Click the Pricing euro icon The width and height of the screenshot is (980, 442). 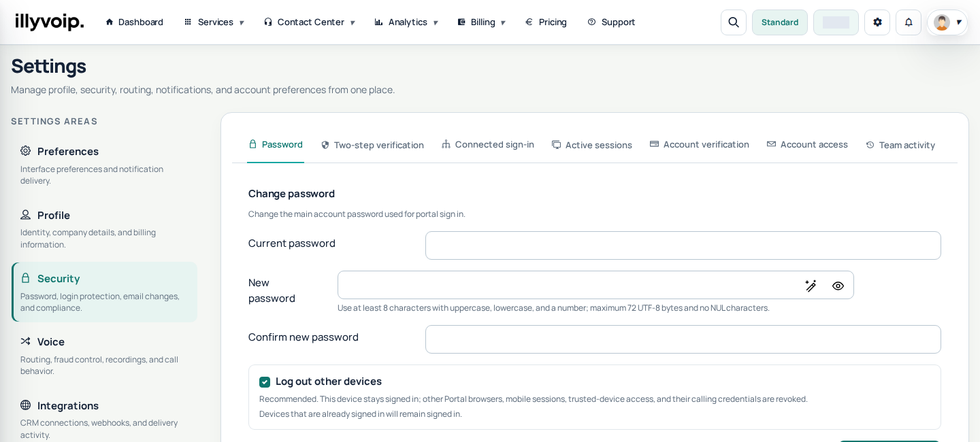529,22
